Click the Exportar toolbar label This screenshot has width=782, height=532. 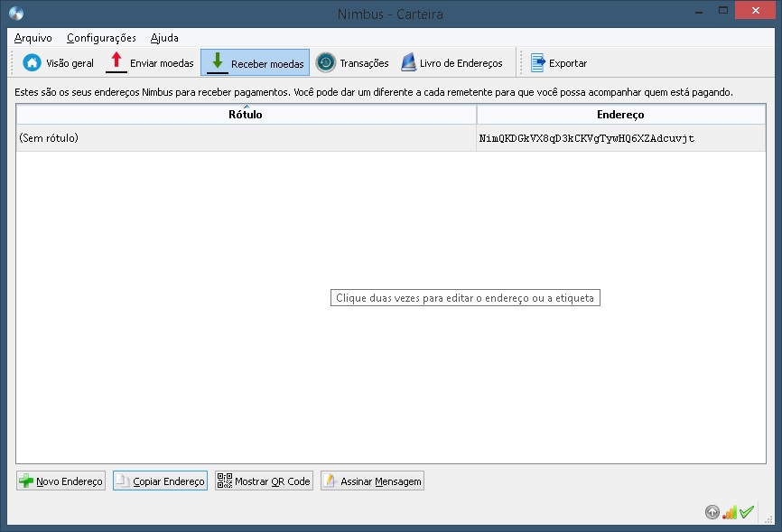click(568, 63)
